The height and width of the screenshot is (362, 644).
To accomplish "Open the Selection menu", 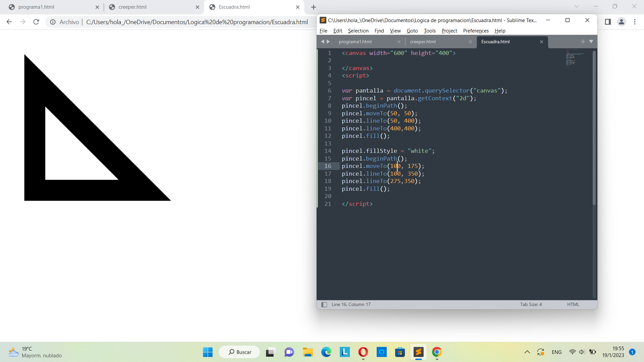I will [358, 31].
